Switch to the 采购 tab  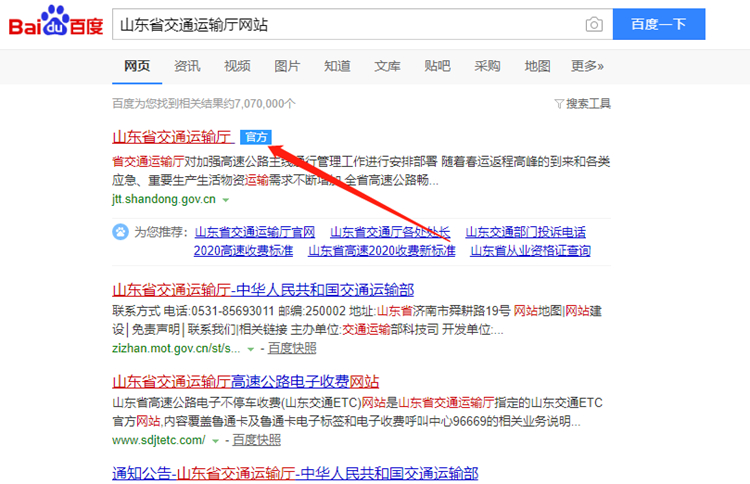[x=487, y=66]
